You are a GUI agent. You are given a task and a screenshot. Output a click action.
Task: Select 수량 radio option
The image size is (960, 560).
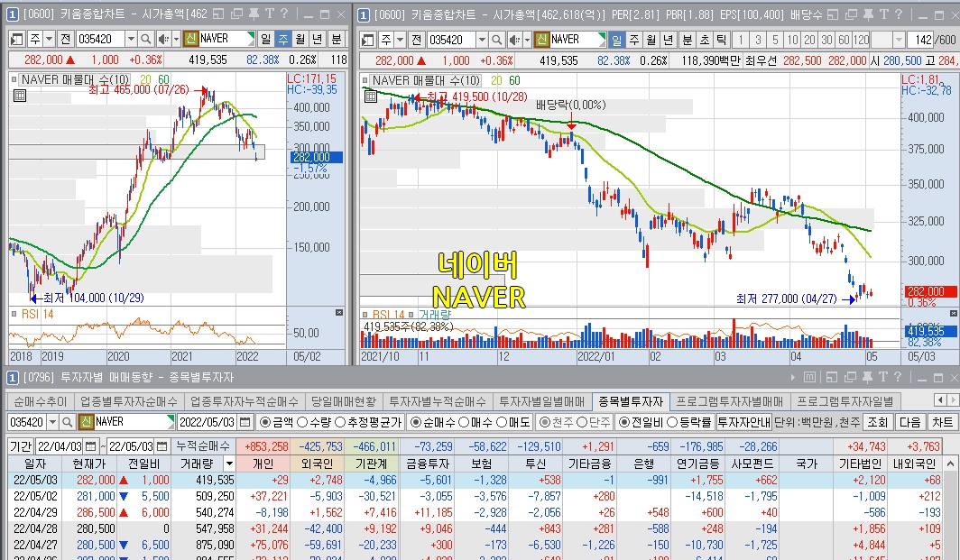(x=302, y=422)
